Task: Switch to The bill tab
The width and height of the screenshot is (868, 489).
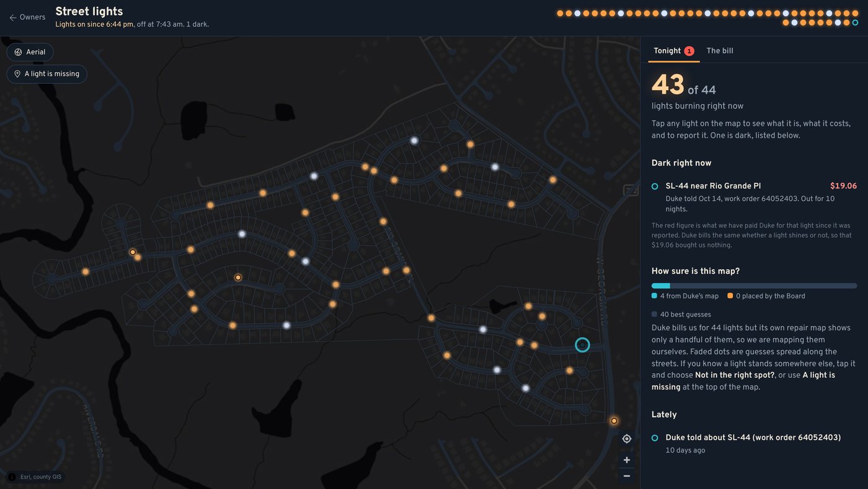Action: tap(720, 51)
